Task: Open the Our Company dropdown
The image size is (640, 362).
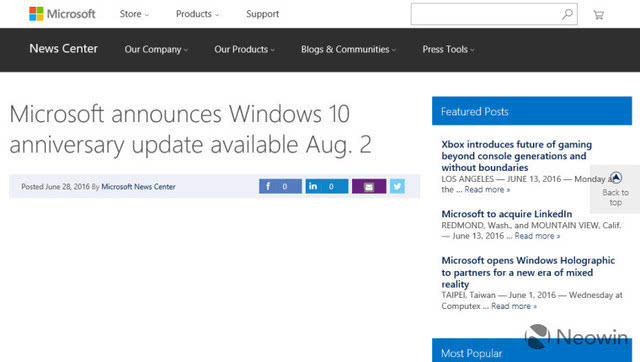Action: pos(156,49)
